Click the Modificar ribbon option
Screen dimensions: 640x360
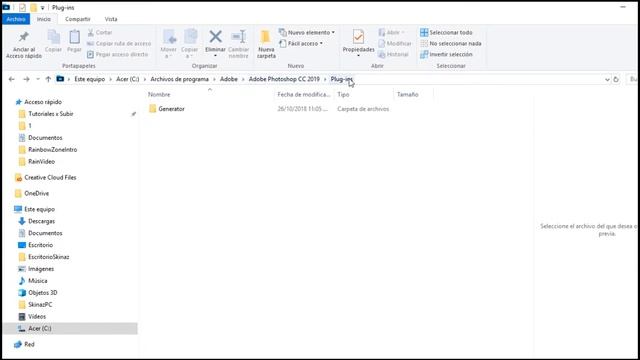395,43
